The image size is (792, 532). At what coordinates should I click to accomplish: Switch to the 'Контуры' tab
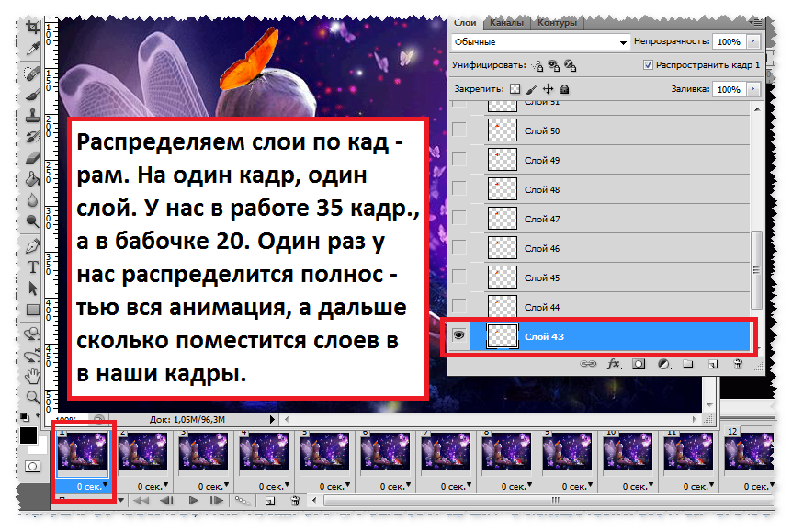557,23
